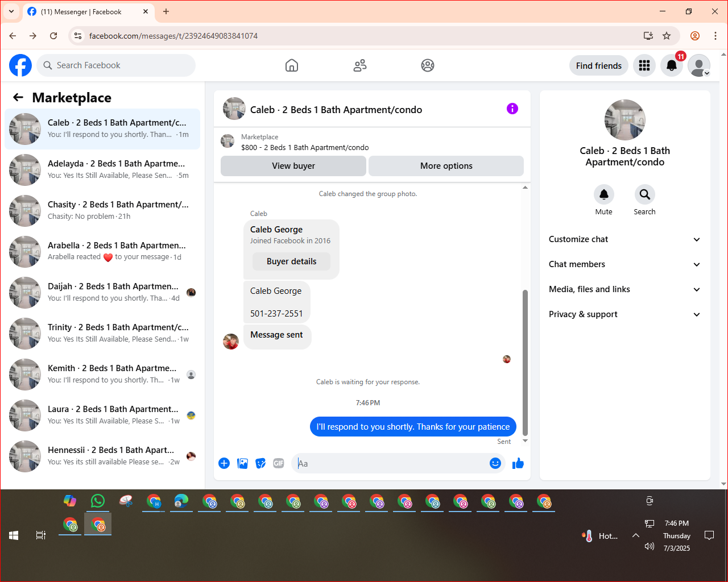View site information icon in address bar
Screen dimensions: 728x582
(78, 36)
